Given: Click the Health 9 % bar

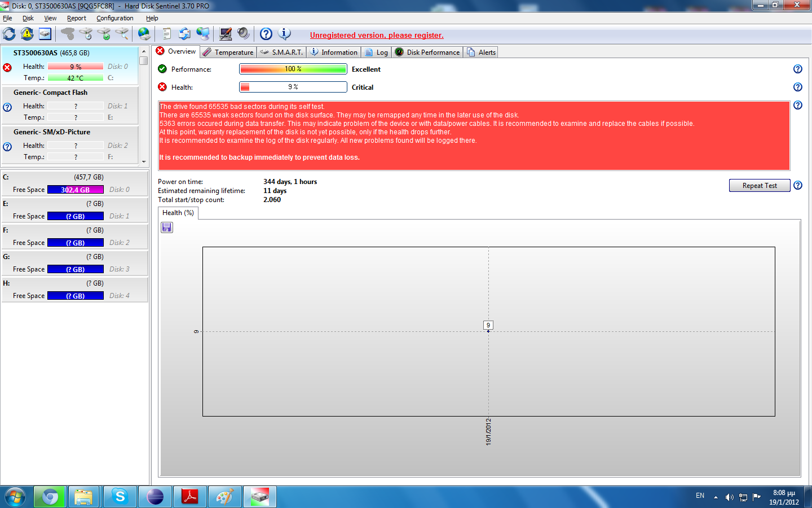Looking at the screenshot, I should point(293,87).
